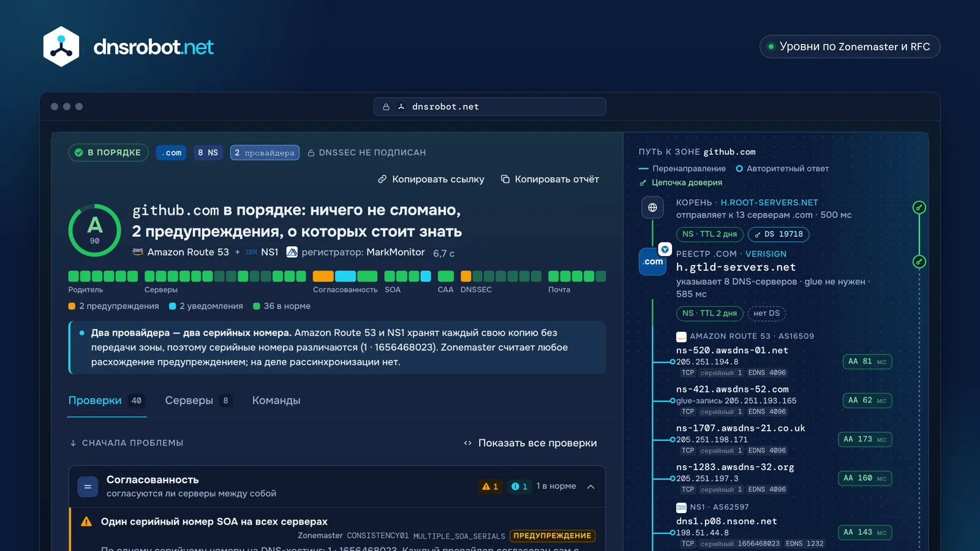Click the H.ROOT-SERVERS.NET link
980x551 pixels.
click(x=769, y=203)
